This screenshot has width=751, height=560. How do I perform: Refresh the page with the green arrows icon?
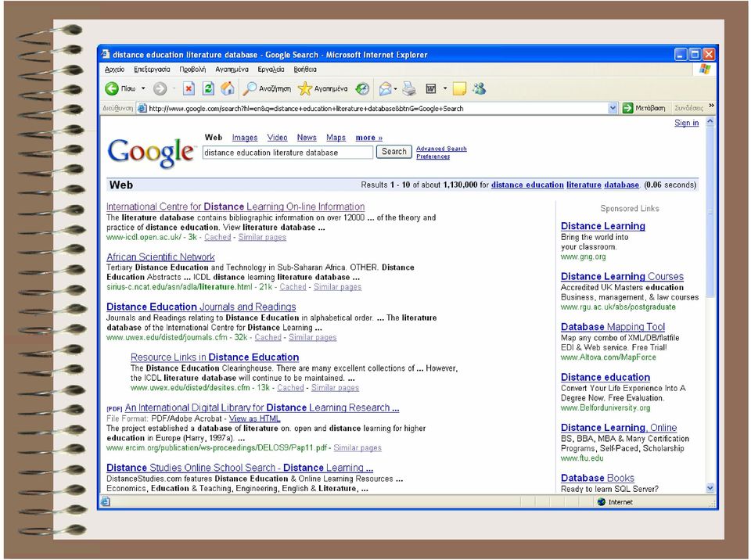208,88
